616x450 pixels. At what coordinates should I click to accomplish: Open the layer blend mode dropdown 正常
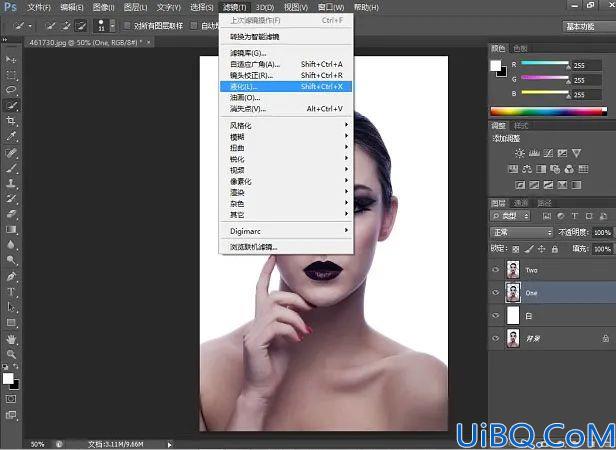click(522, 233)
